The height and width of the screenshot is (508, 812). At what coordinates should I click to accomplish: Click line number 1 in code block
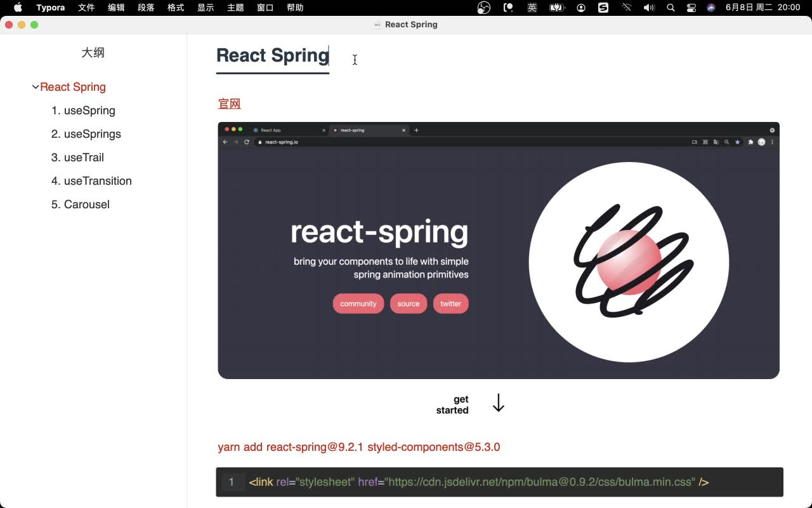click(x=231, y=482)
